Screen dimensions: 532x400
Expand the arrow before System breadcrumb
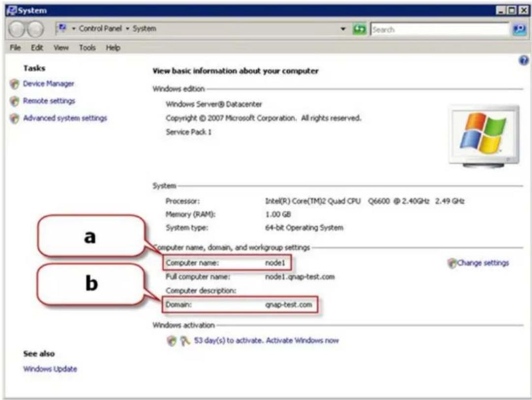tap(127, 29)
